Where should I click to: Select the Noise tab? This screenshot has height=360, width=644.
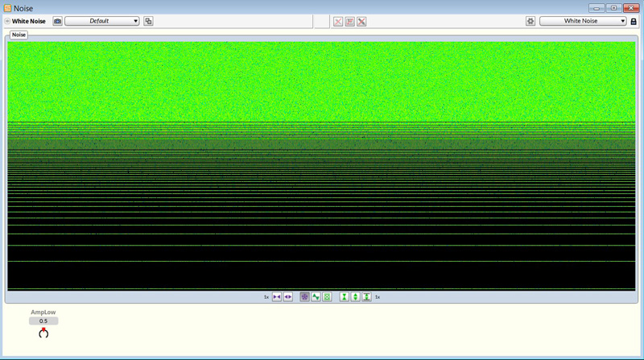click(x=19, y=35)
